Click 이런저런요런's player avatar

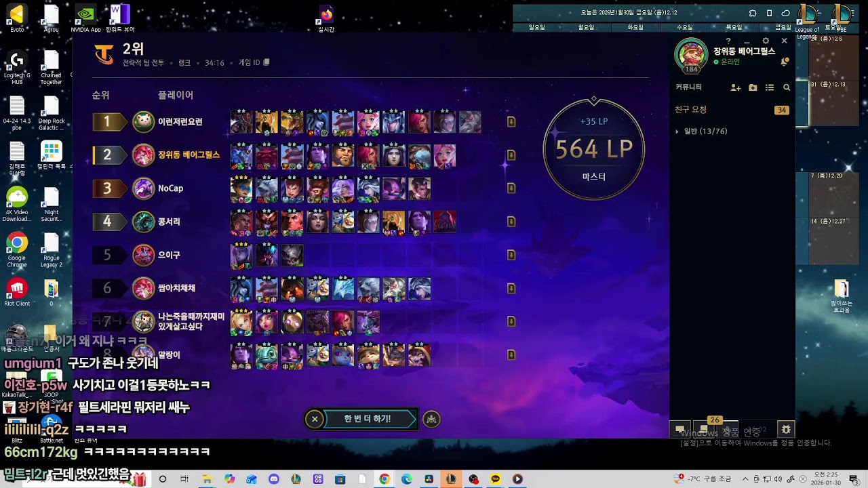tap(143, 122)
